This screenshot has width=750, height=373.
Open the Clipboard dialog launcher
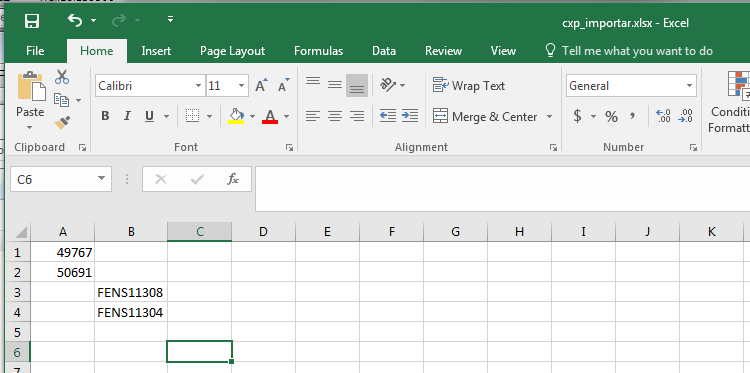tap(82, 148)
